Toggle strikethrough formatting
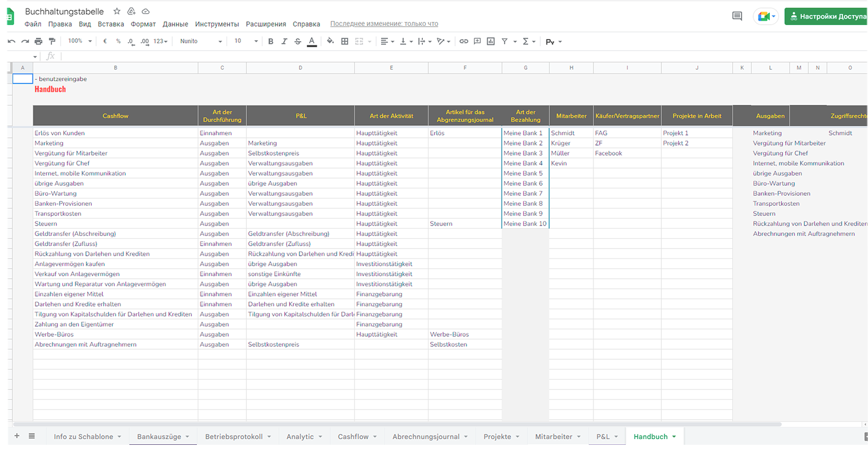This screenshot has height=449, width=868. click(x=298, y=41)
